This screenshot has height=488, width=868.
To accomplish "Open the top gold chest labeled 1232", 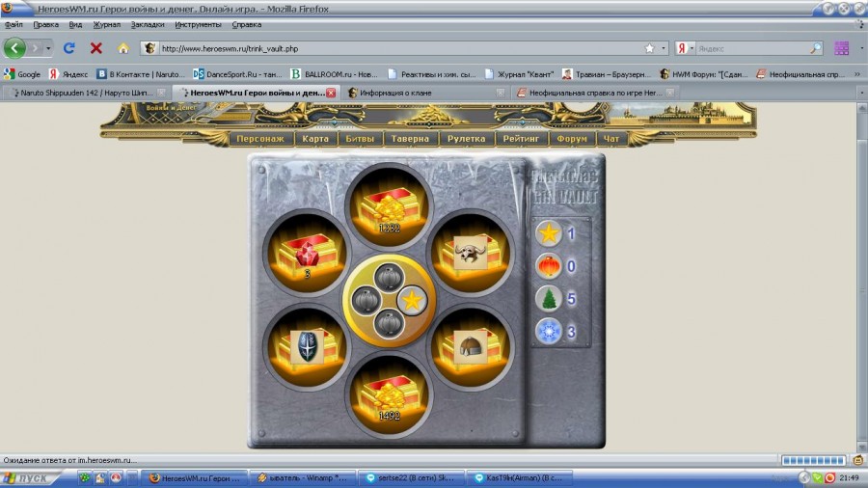I will pyautogui.click(x=389, y=207).
